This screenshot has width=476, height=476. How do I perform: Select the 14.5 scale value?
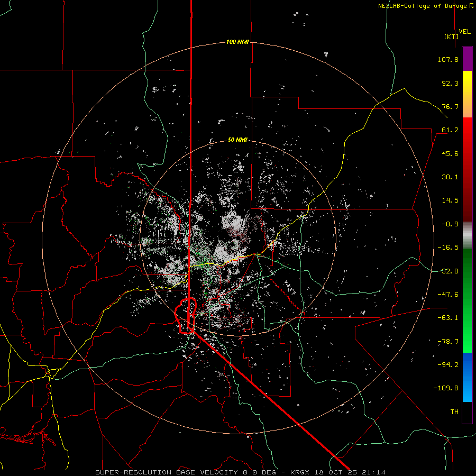coord(450,200)
